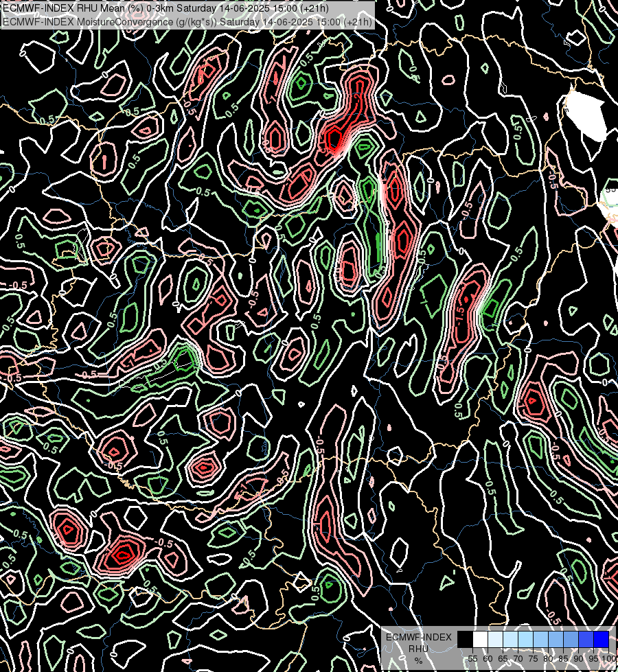Select the 85-90% humidity legend swatch
Viewport: 618px width, 672px height.
571,639
